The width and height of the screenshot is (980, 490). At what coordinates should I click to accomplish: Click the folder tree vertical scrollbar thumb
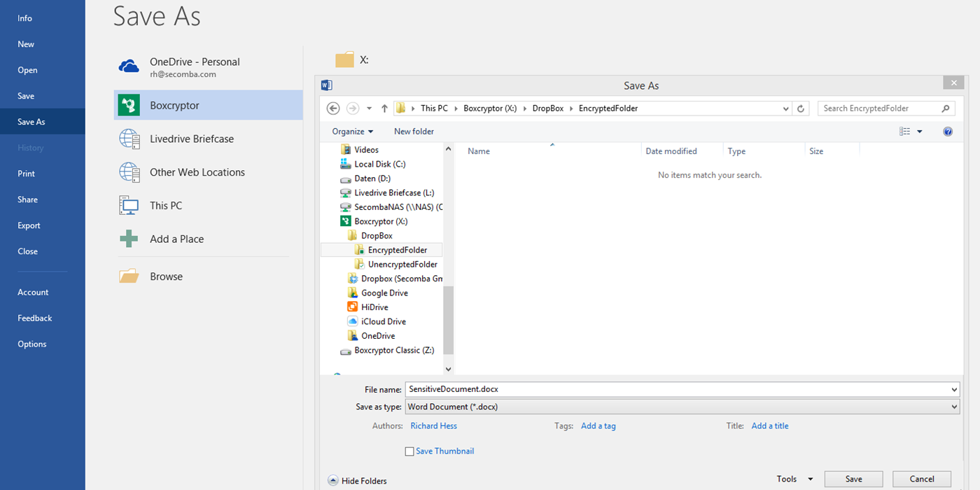(x=449, y=320)
